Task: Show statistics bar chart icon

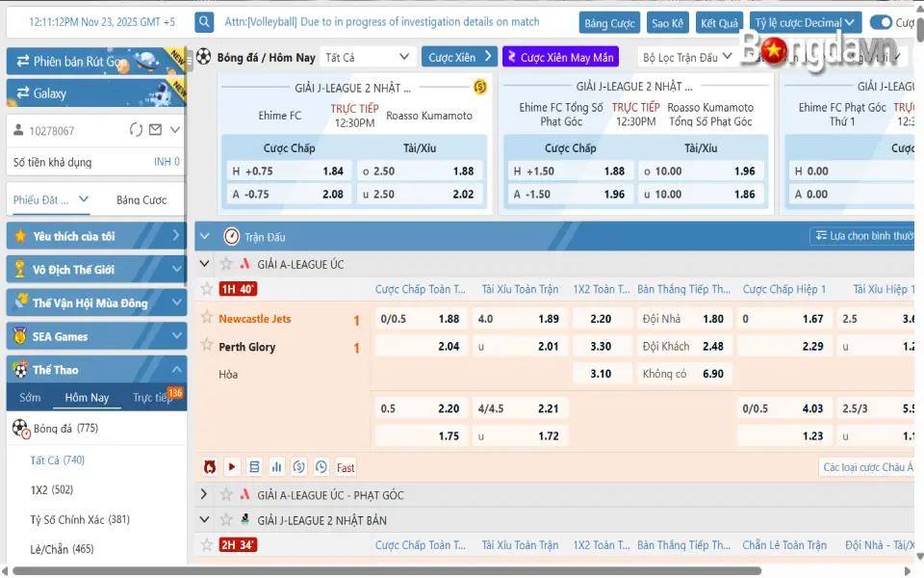Action: [x=276, y=467]
